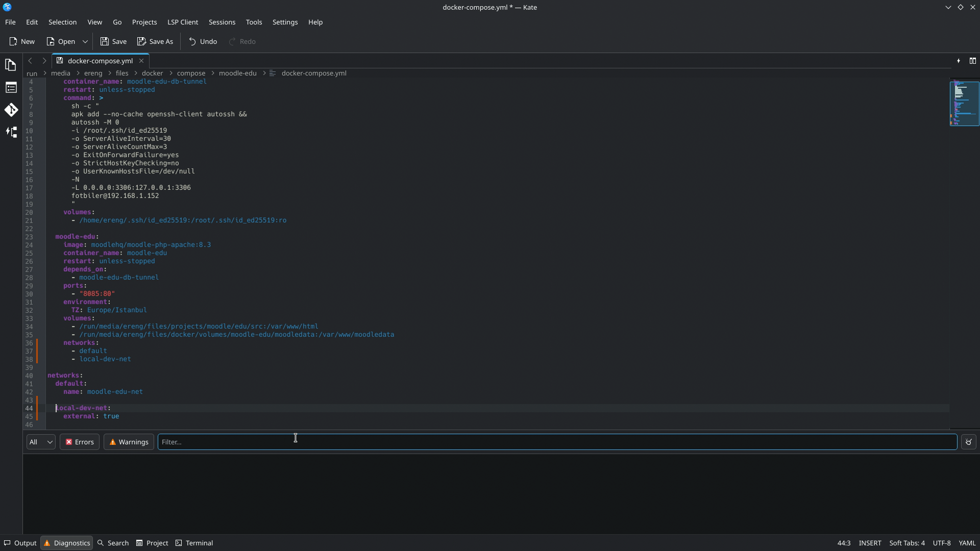Open Soft Tabs: 4 indentation menu

907,543
